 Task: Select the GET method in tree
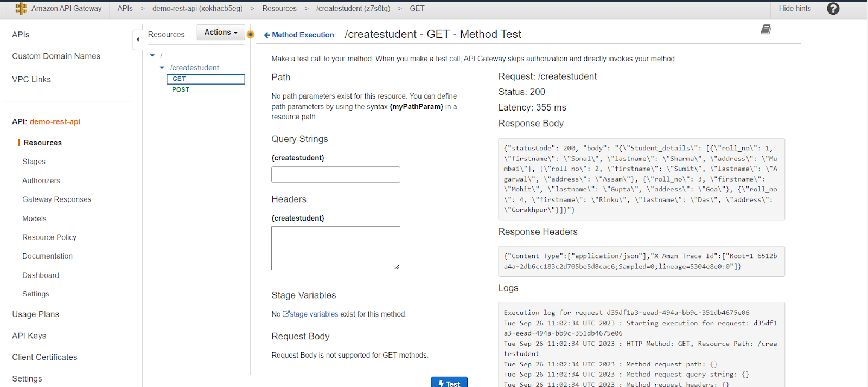(x=206, y=79)
